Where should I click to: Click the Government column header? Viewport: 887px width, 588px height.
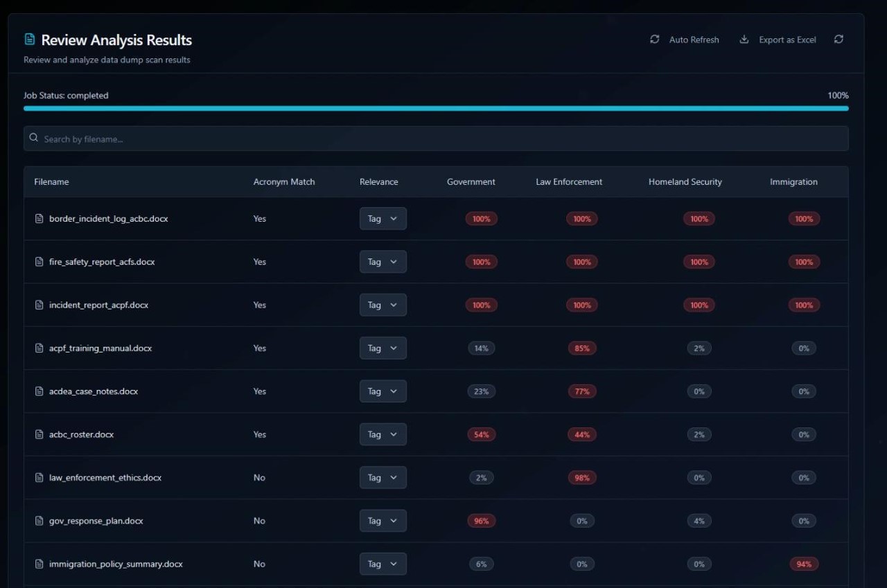point(471,181)
